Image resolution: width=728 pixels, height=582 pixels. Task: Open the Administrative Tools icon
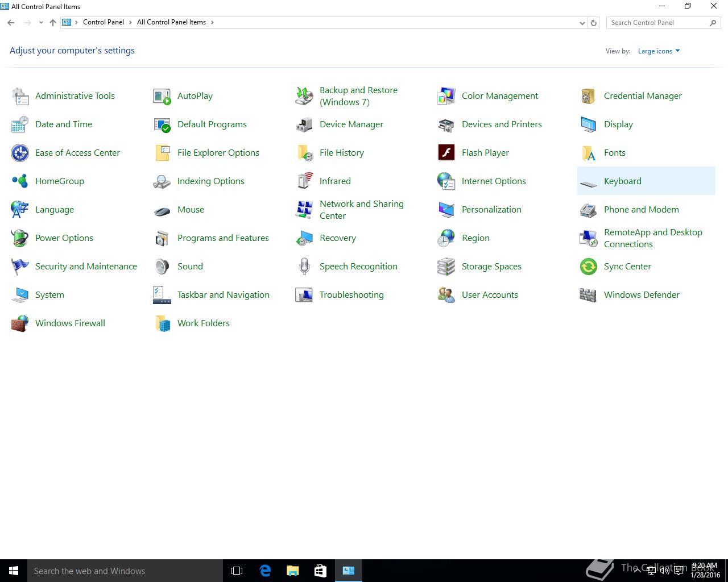coord(20,96)
